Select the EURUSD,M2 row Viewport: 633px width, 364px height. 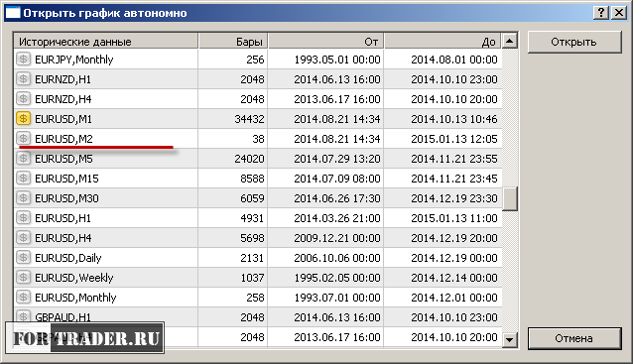tap(258, 139)
